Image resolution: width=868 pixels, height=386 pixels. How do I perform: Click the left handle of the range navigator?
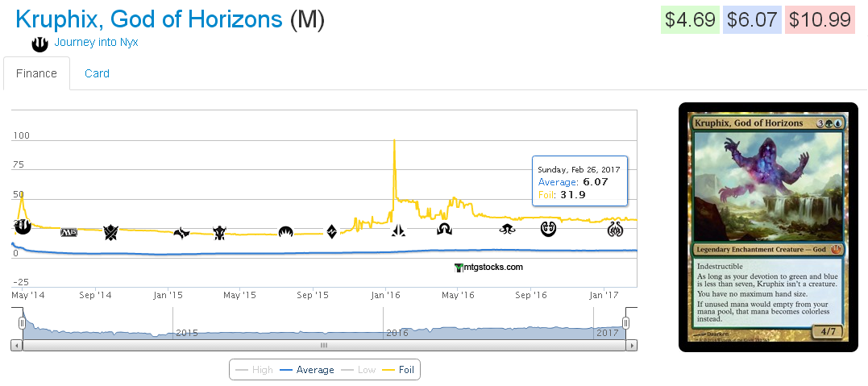(x=22, y=323)
